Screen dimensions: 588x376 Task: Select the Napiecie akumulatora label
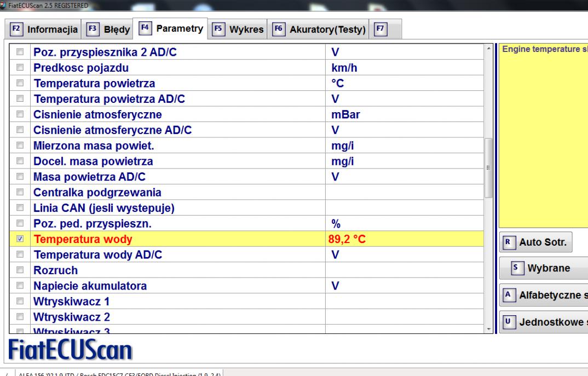(x=90, y=286)
